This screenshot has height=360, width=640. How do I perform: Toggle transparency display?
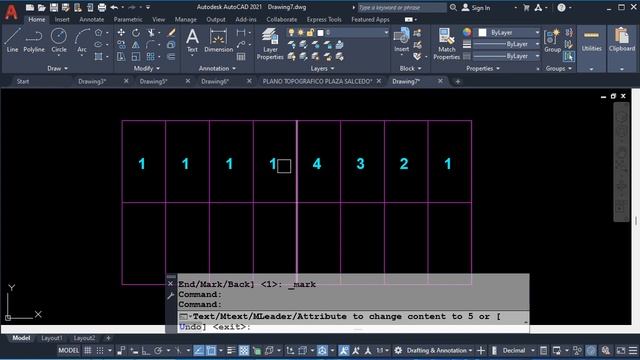(244, 350)
